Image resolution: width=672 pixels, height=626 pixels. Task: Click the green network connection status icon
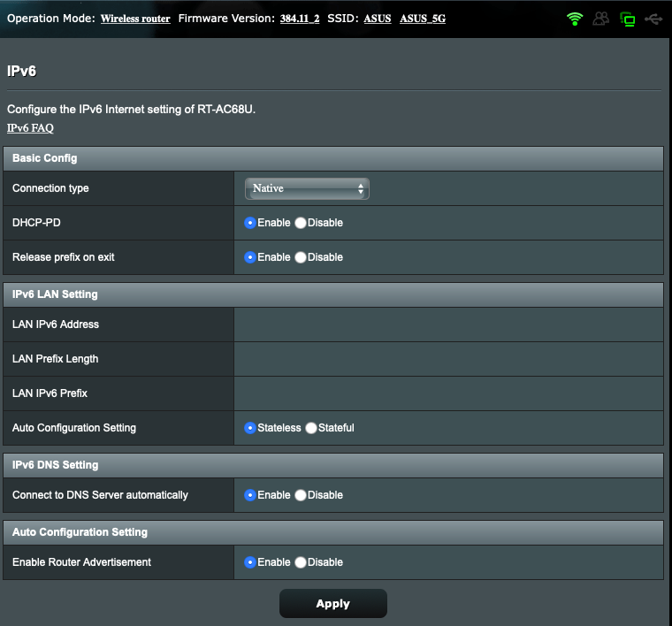point(628,19)
